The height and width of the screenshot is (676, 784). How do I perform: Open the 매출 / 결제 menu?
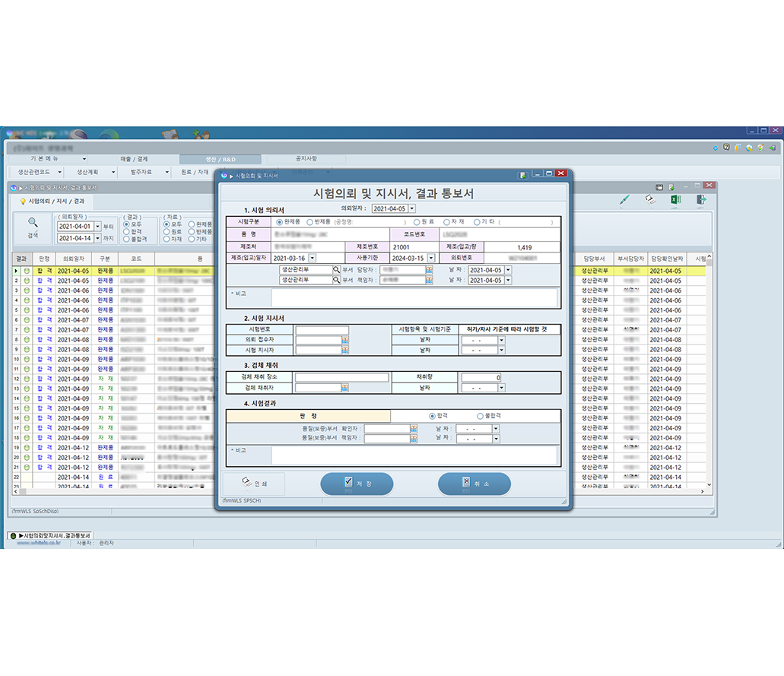tap(134, 159)
